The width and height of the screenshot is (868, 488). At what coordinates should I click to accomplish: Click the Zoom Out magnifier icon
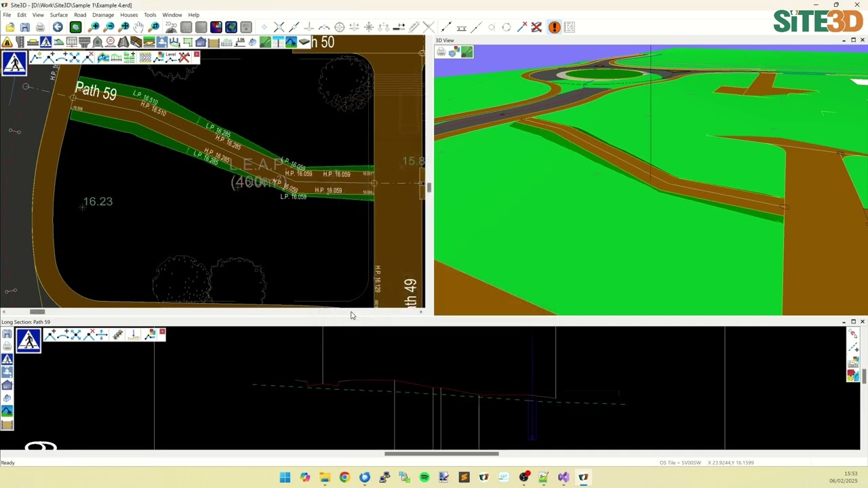(x=109, y=27)
